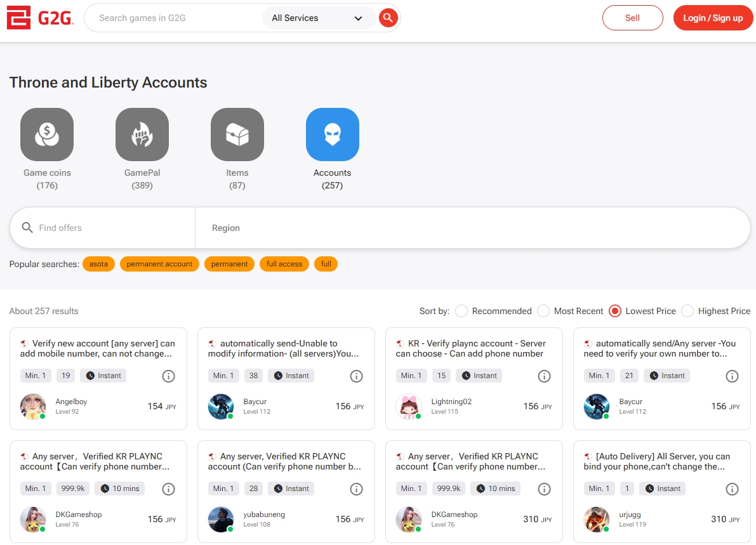Click Angelboy's seller avatar

pyautogui.click(x=33, y=406)
